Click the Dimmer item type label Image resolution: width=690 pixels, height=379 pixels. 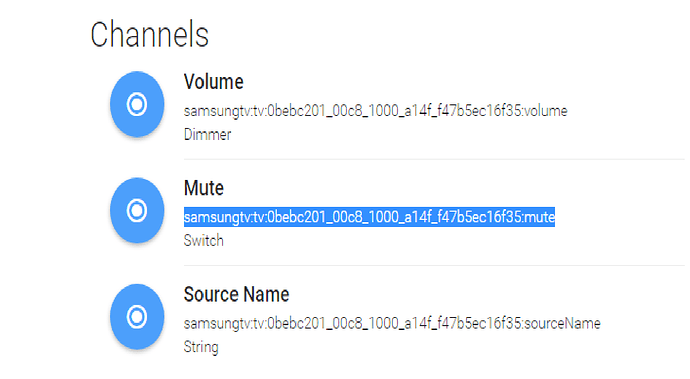coord(207,134)
